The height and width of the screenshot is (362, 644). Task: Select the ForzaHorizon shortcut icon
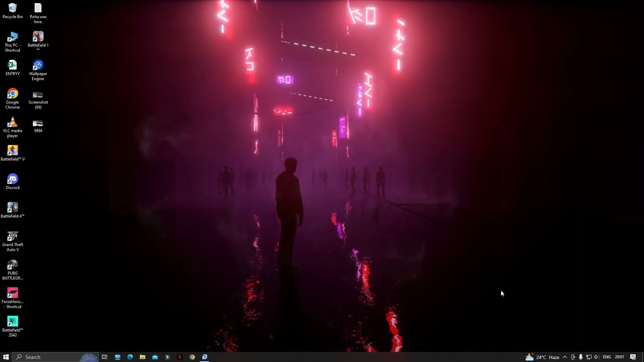[13, 299]
